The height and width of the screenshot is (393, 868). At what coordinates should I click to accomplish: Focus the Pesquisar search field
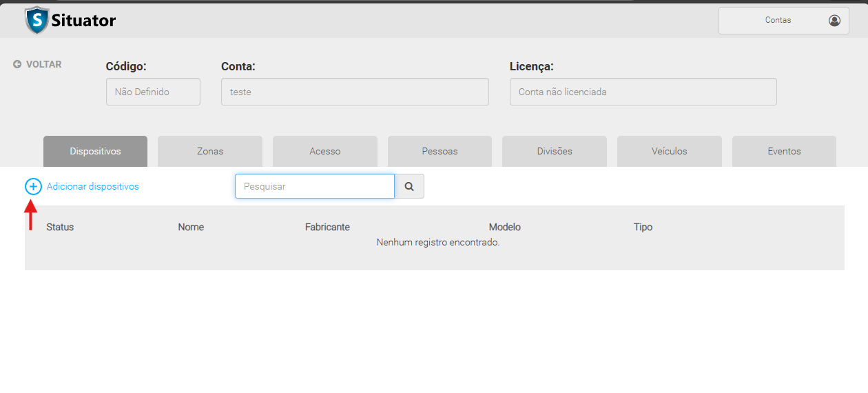[314, 186]
